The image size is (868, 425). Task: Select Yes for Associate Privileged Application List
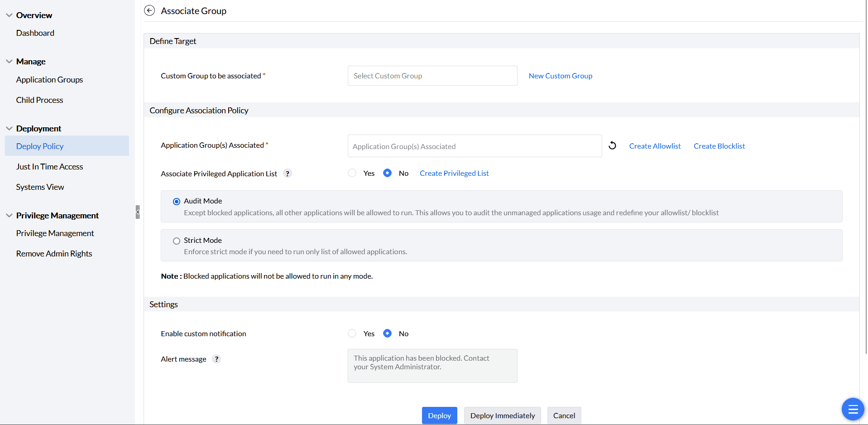[352, 173]
